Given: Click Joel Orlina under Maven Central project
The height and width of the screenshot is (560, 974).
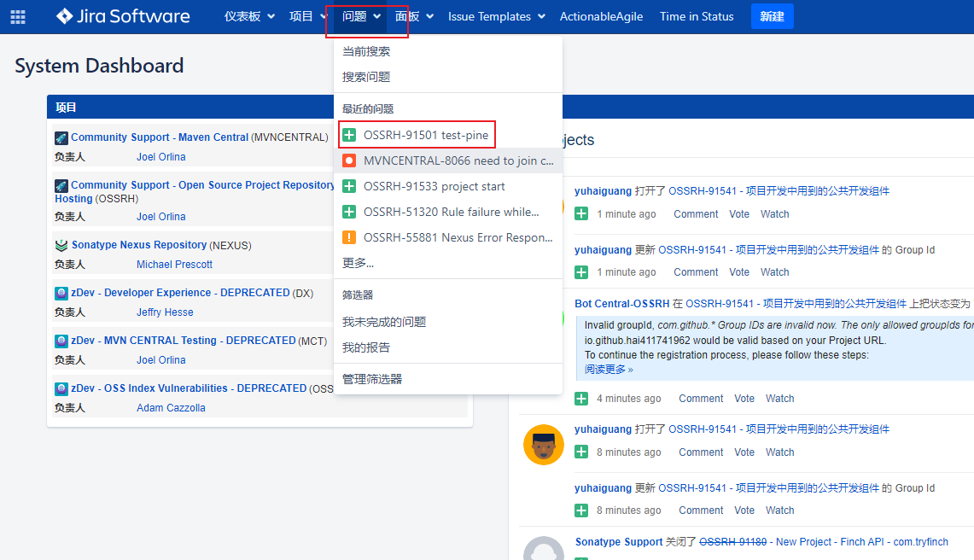Looking at the screenshot, I should tap(160, 156).
